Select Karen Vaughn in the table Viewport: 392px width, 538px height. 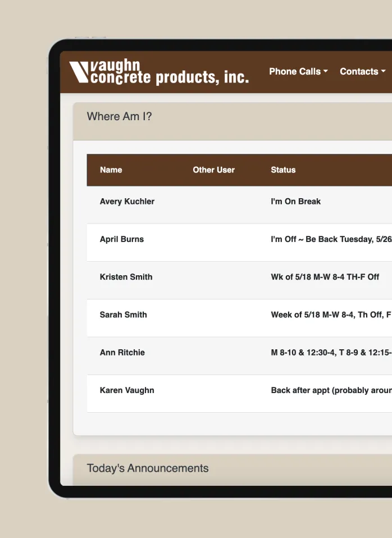click(127, 390)
